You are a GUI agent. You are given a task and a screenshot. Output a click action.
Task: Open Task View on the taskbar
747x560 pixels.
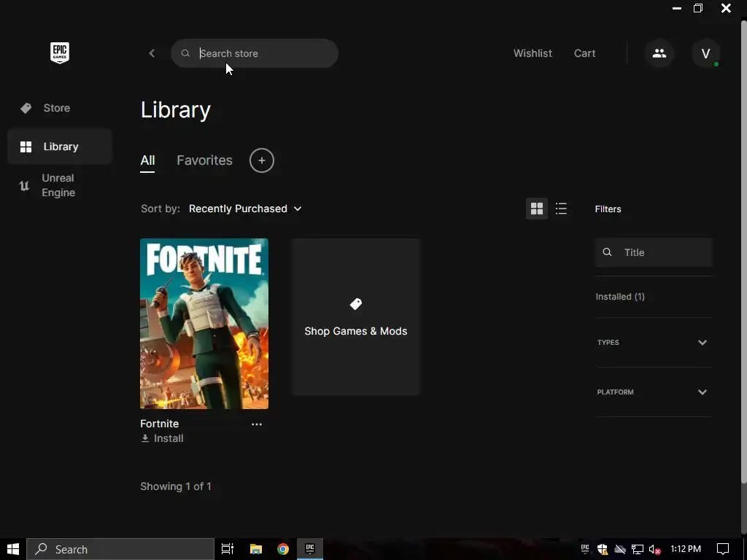coord(228,549)
